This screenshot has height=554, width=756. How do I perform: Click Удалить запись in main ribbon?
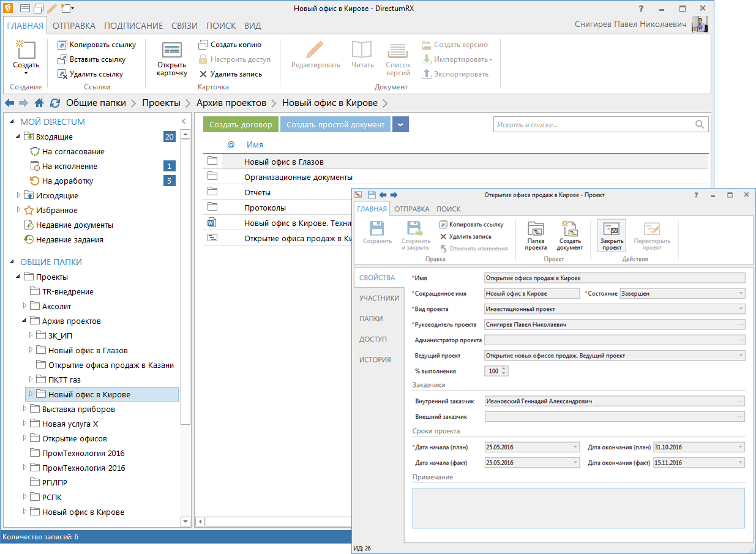point(230,74)
